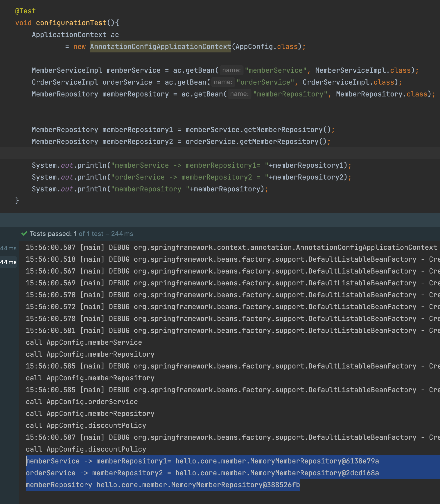Image resolution: width=440 pixels, height=504 pixels.
Task: Click log line timestamped 15:56:00.587
Action: click(x=233, y=437)
